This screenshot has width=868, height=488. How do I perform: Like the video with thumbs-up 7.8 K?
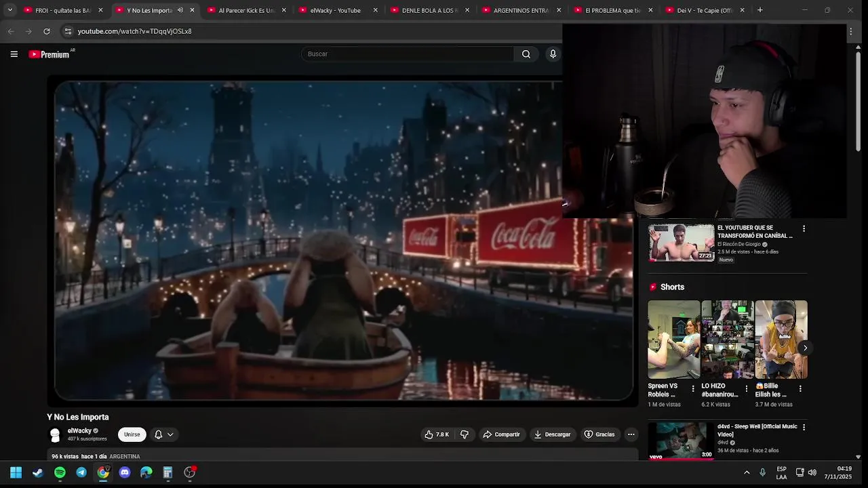coord(437,434)
